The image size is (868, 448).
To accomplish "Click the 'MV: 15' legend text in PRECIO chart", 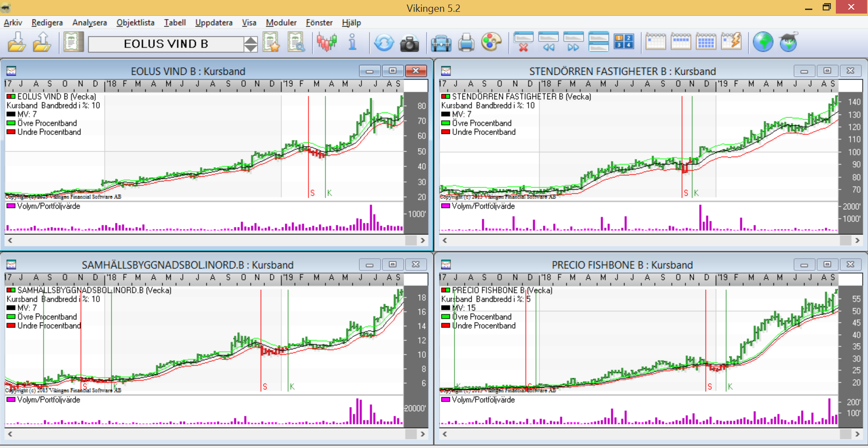I will tap(464, 308).
